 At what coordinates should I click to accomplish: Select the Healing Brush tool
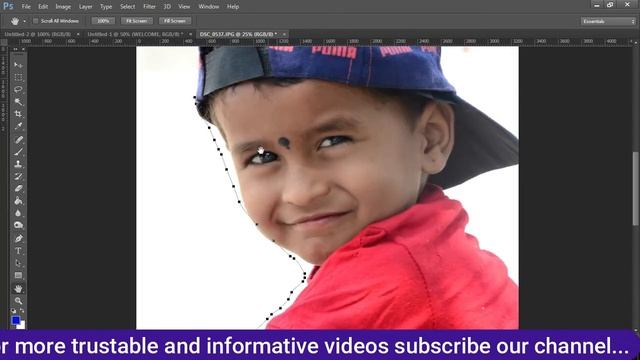pos(18,140)
